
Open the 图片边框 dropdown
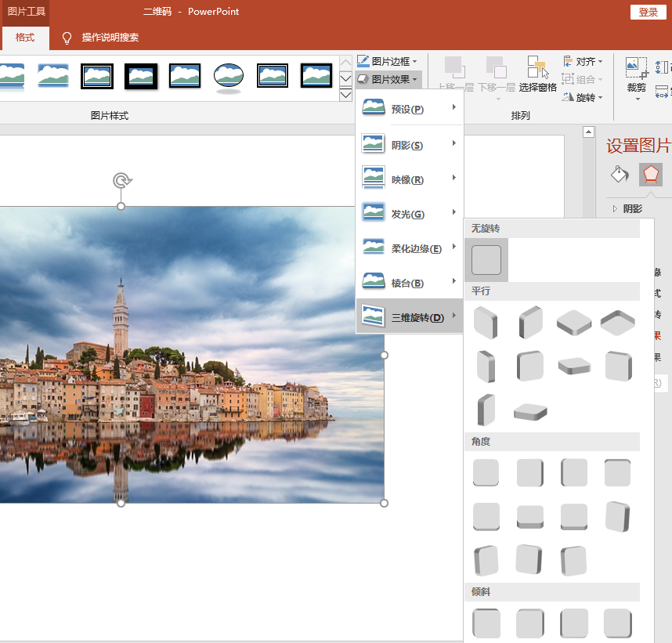click(388, 61)
